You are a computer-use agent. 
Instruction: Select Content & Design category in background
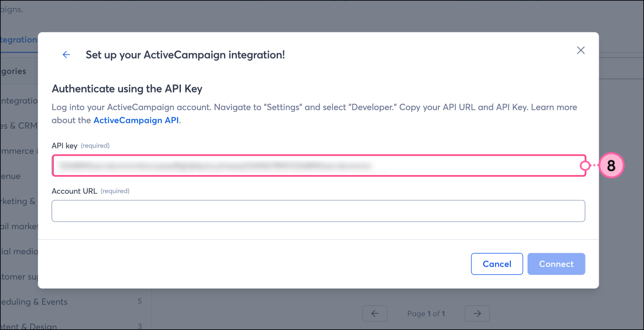tap(28, 326)
